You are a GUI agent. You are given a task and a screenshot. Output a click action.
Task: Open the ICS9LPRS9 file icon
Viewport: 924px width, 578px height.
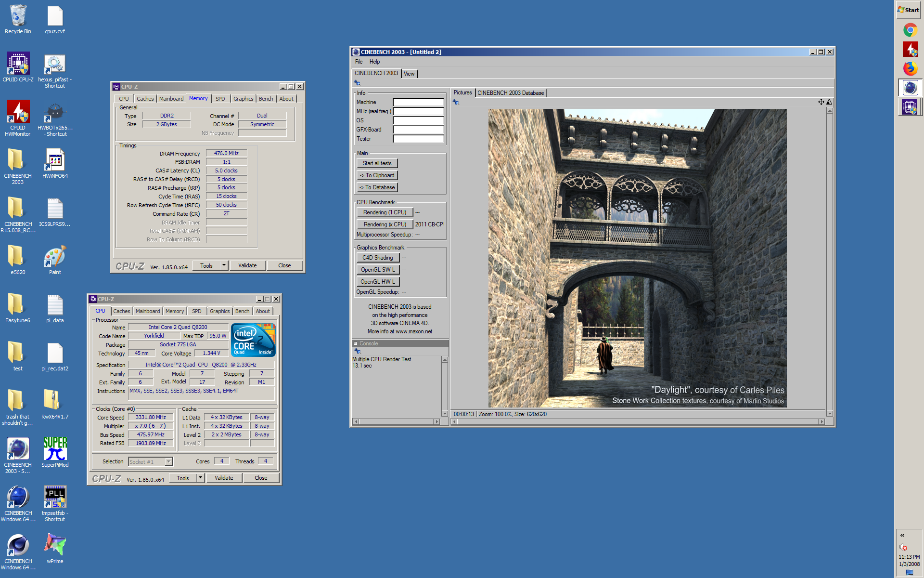[x=55, y=212]
